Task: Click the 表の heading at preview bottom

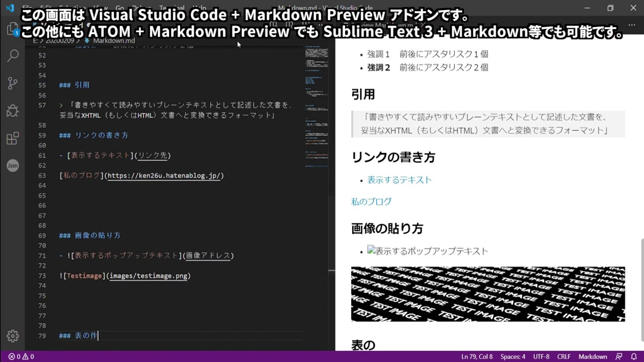Action: point(363,345)
